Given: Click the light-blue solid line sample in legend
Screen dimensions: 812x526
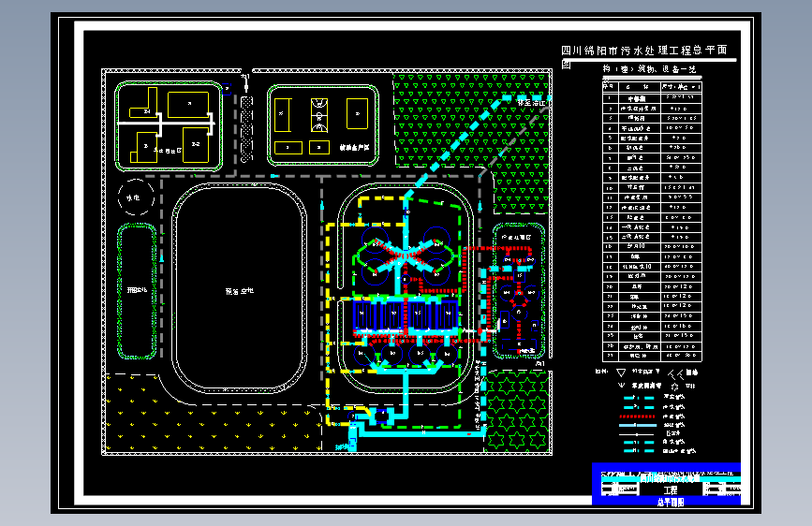Looking at the screenshot, I should point(638,425).
